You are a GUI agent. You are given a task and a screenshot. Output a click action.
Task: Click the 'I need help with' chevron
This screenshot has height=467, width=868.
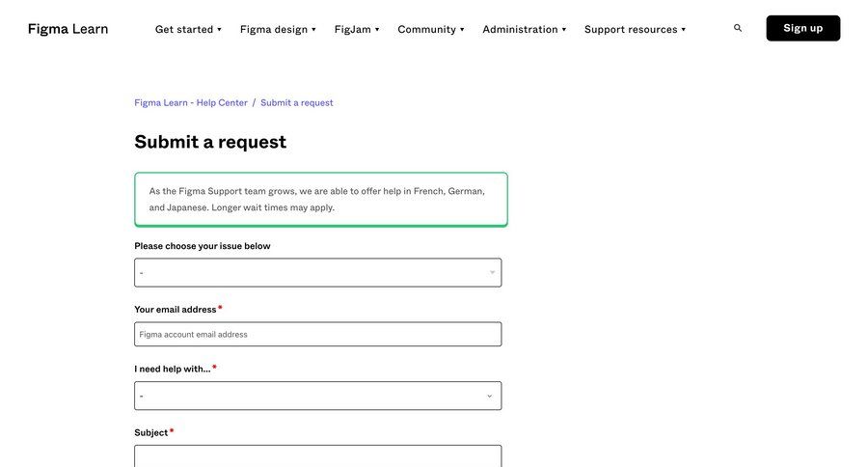(489, 396)
